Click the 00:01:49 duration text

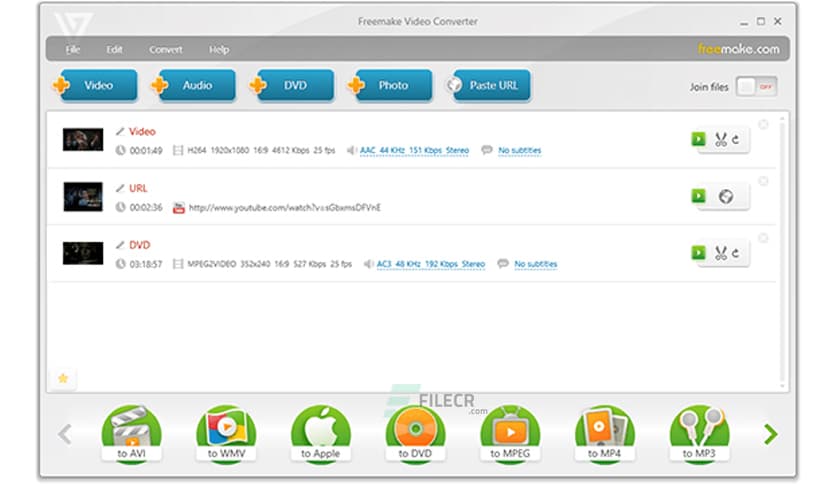pos(146,151)
